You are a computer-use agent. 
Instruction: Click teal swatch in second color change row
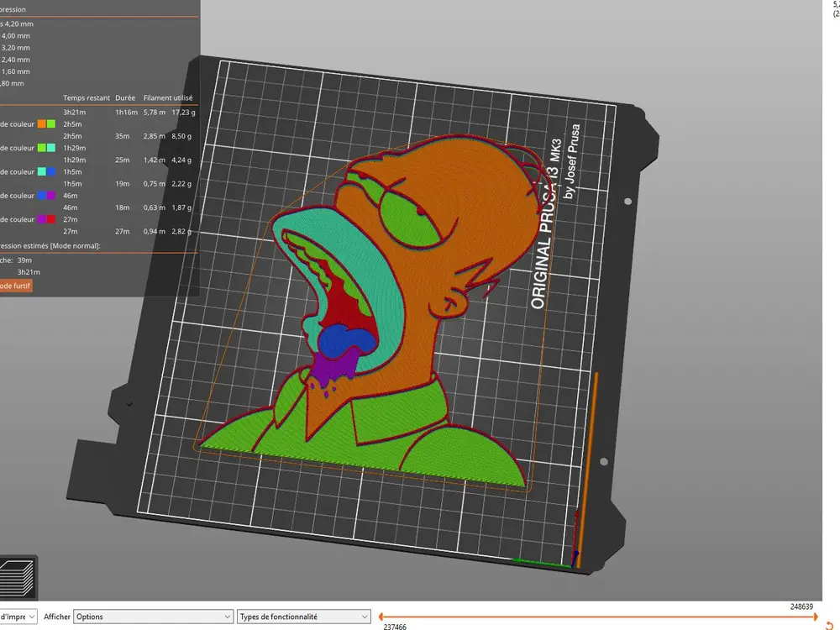[51, 148]
